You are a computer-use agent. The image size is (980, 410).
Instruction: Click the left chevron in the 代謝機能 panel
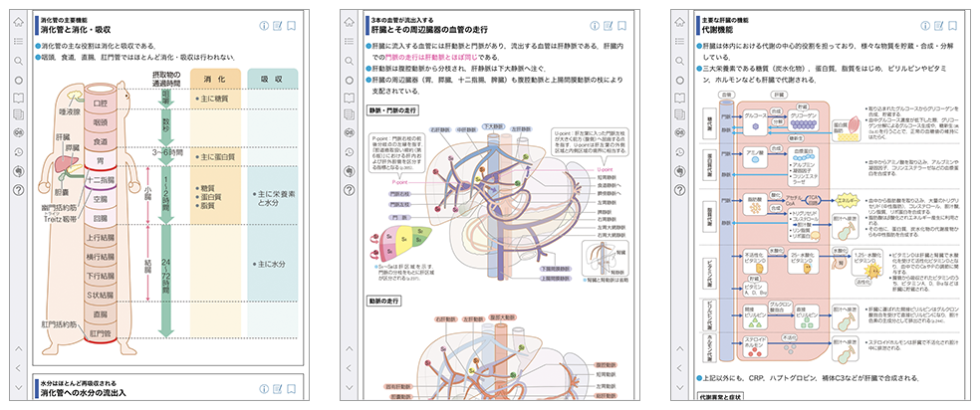(680, 367)
